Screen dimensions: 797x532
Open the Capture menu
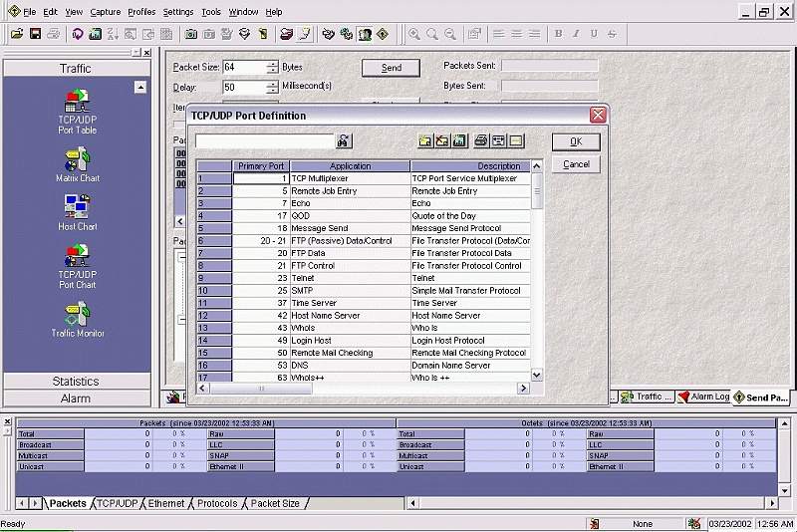coord(106,12)
